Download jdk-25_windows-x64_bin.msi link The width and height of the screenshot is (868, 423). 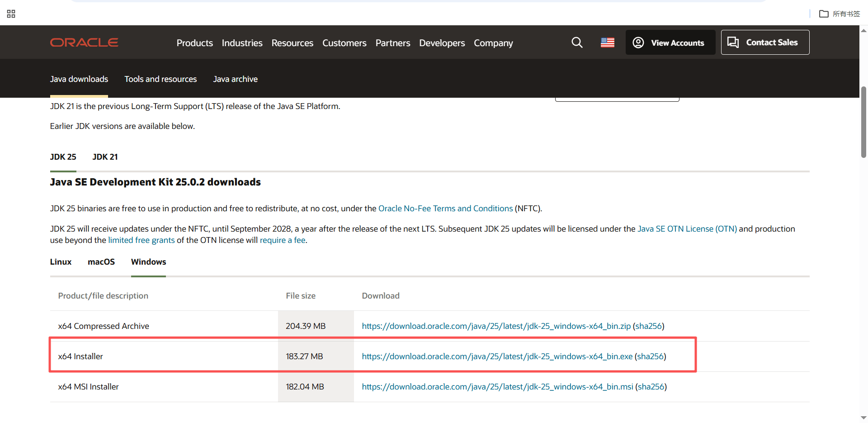point(498,387)
